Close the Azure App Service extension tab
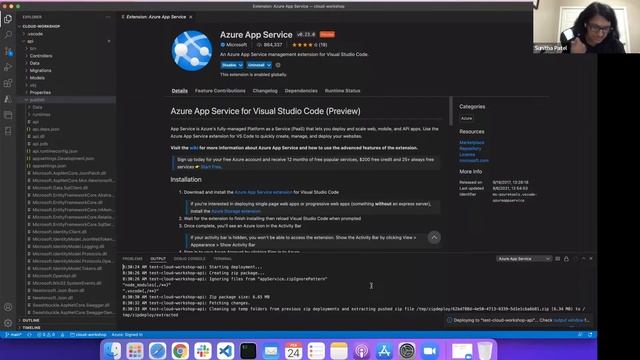The width and height of the screenshot is (640, 360). point(191,17)
